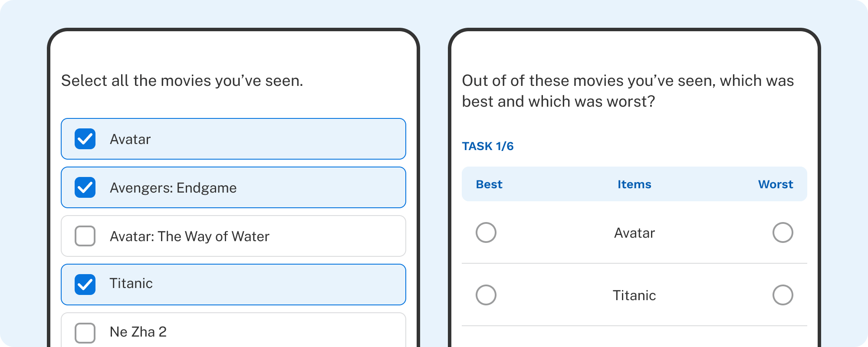This screenshot has height=347, width=868.
Task: Select Avatar as the best movie
Action: pyautogui.click(x=486, y=232)
